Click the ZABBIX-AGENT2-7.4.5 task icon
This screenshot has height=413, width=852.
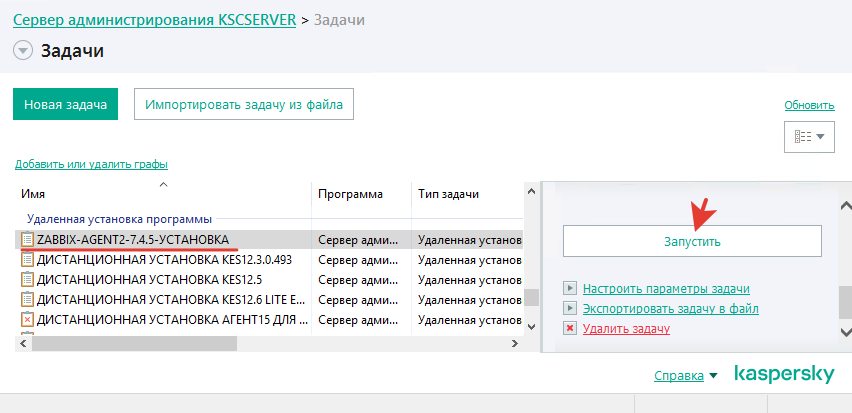[x=27, y=240]
